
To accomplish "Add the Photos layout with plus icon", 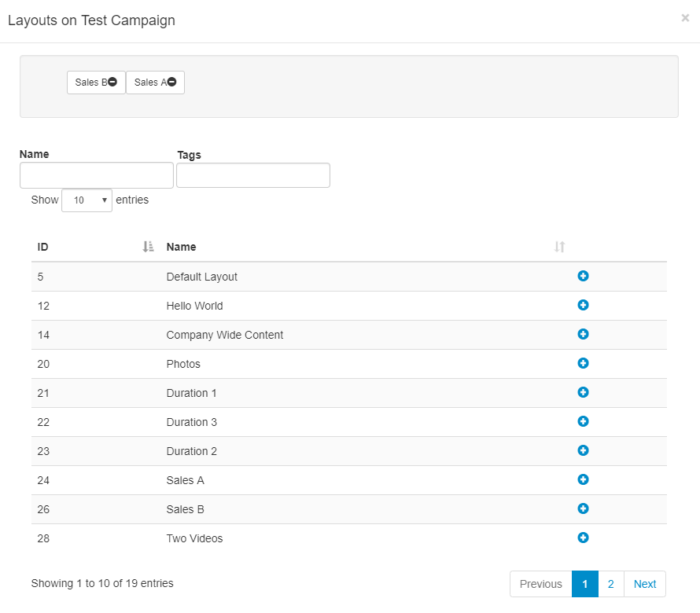I will 583,363.
